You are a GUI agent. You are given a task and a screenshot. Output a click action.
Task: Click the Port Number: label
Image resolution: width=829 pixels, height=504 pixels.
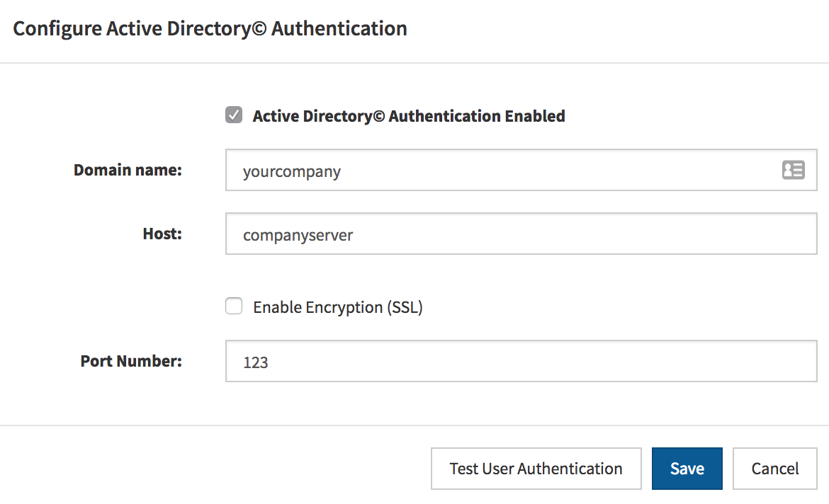131,361
